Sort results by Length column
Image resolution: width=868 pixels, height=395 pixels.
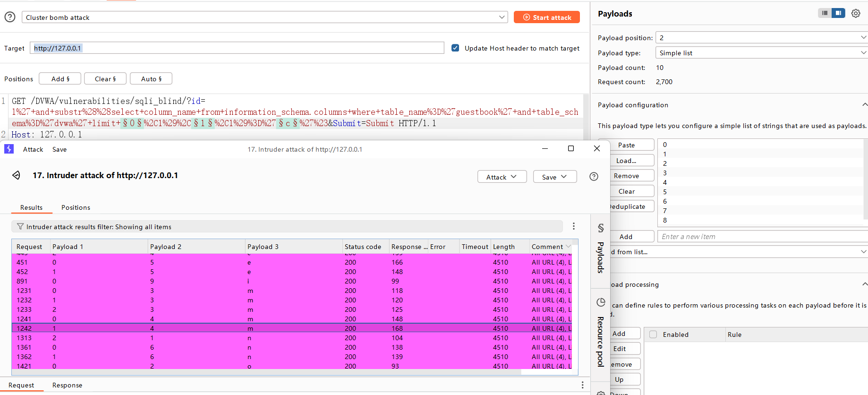(x=510, y=246)
